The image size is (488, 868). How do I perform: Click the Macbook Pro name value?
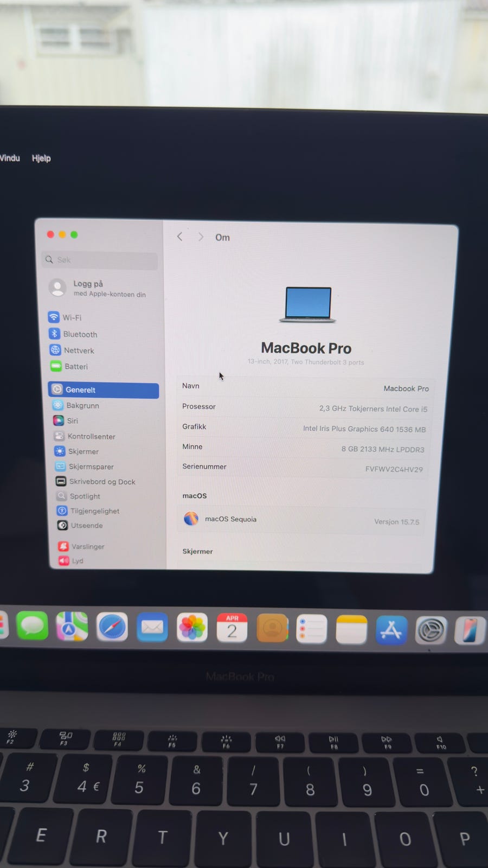point(406,388)
